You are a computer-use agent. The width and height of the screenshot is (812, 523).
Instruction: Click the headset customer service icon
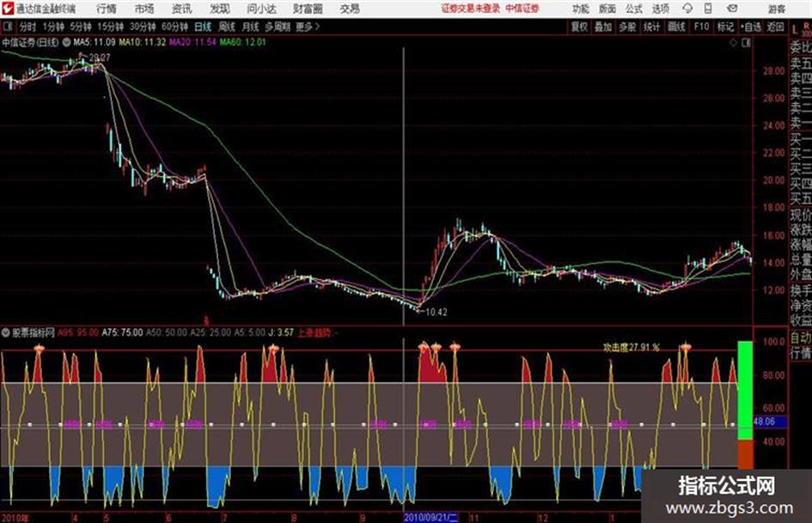pos(687,9)
